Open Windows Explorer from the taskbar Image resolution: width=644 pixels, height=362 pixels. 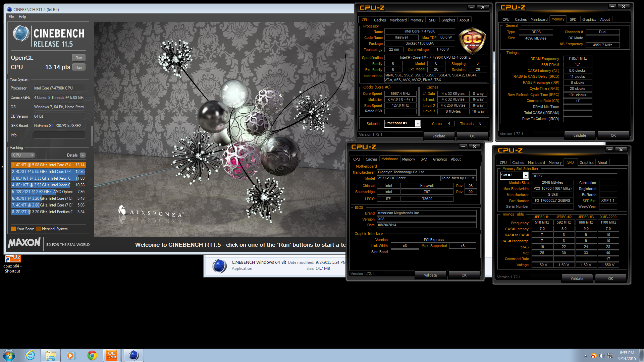(51, 355)
